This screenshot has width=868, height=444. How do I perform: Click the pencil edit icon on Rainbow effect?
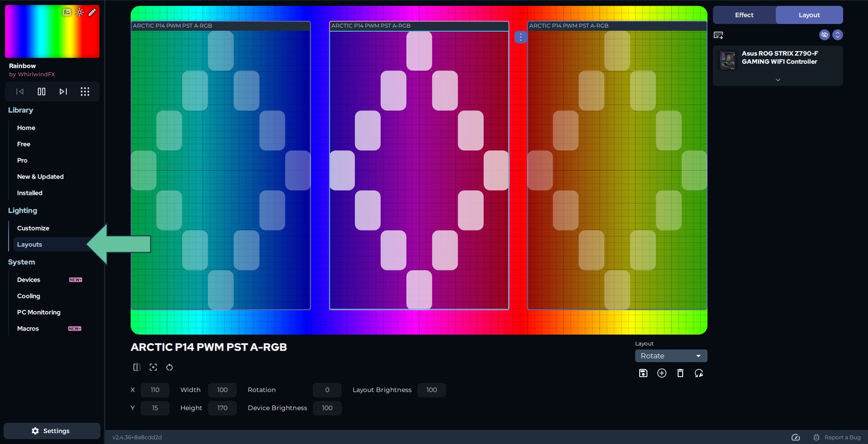click(92, 12)
